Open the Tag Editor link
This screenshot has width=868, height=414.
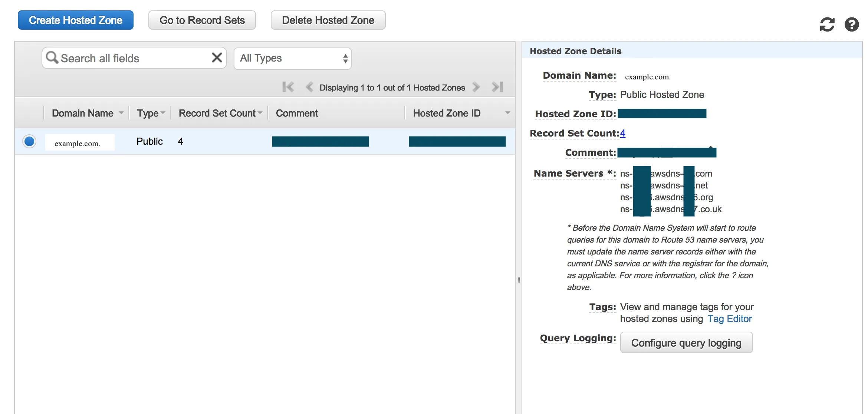729,319
